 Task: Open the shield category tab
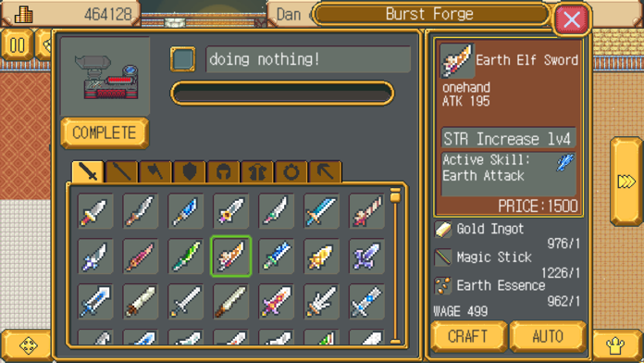(x=189, y=171)
